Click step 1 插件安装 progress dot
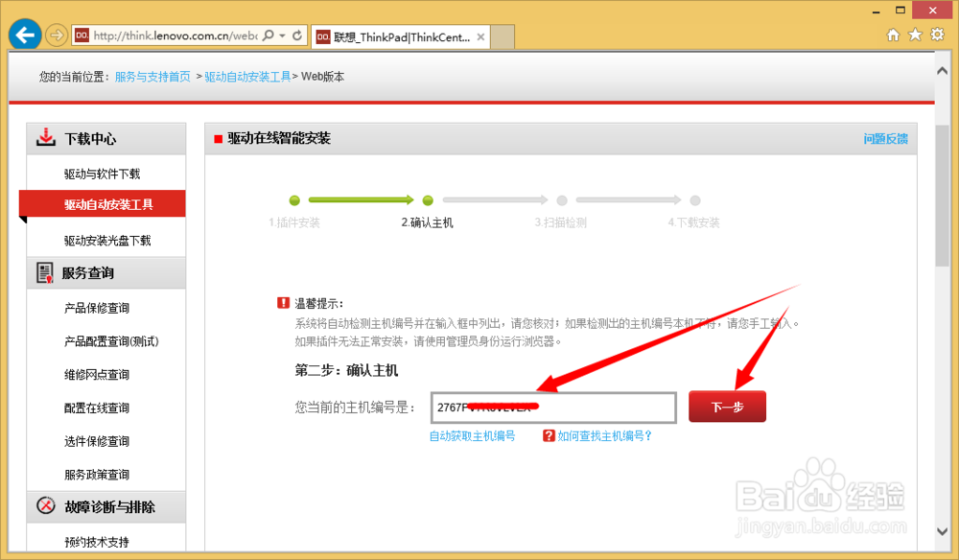The height and width of the screenshot is (560, 959). (294, 199)
